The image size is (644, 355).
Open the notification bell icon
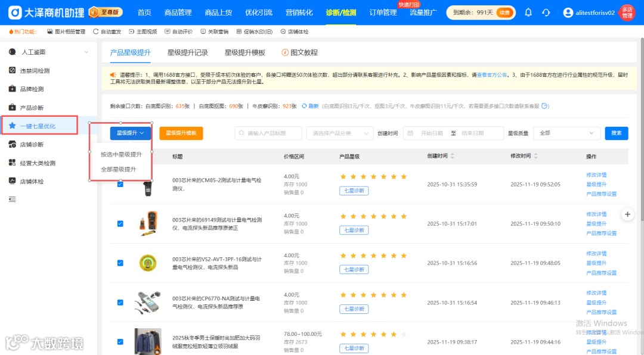528,13
